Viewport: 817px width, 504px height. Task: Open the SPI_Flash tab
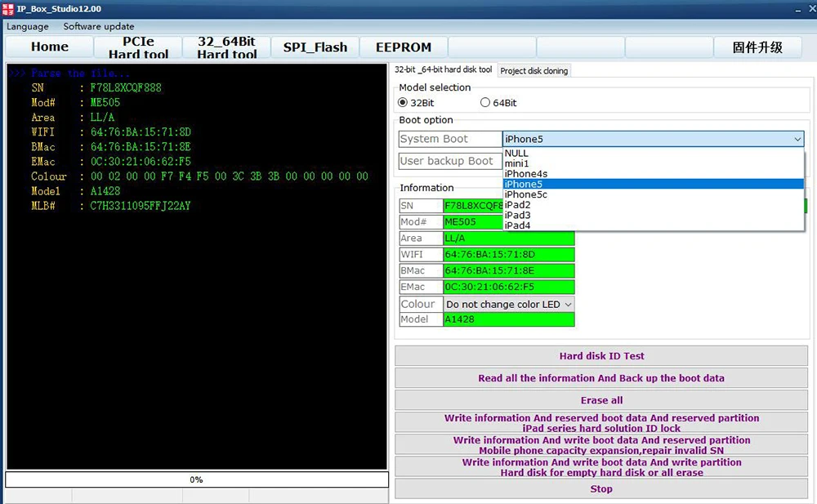[315, 47]
